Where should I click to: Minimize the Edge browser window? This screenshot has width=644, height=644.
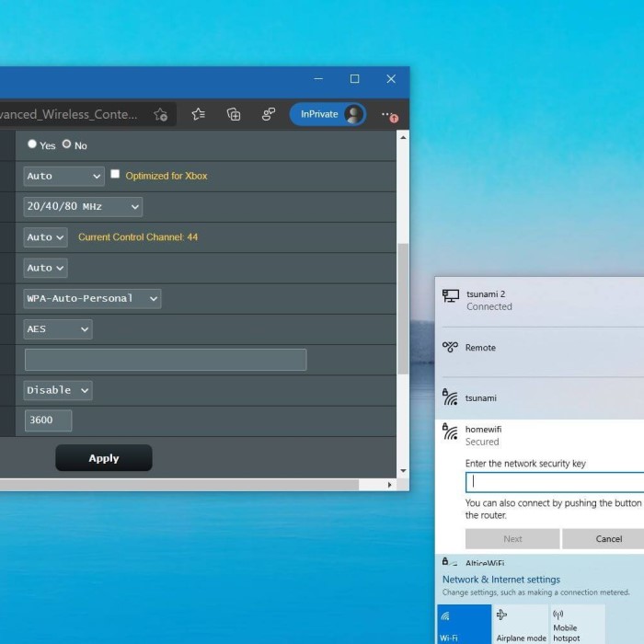click(x=318, y=79)
